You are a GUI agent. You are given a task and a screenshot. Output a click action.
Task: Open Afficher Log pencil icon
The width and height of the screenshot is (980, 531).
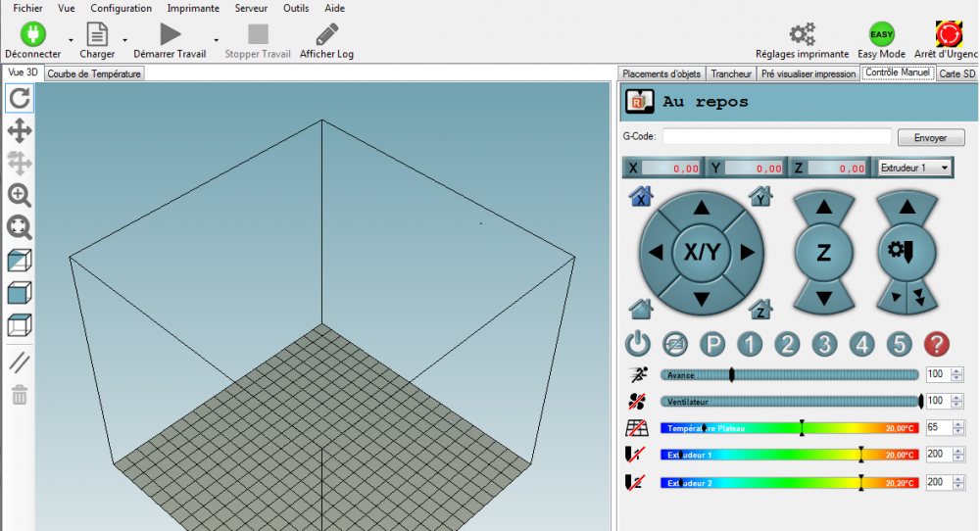coord(327,34)
